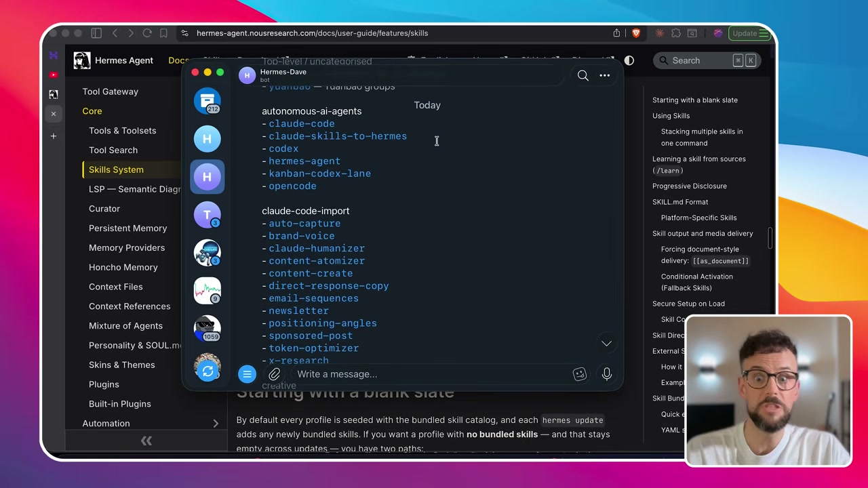868x488 pixels.
Task: Go back to the previous browser page
Action: point(115,33)
